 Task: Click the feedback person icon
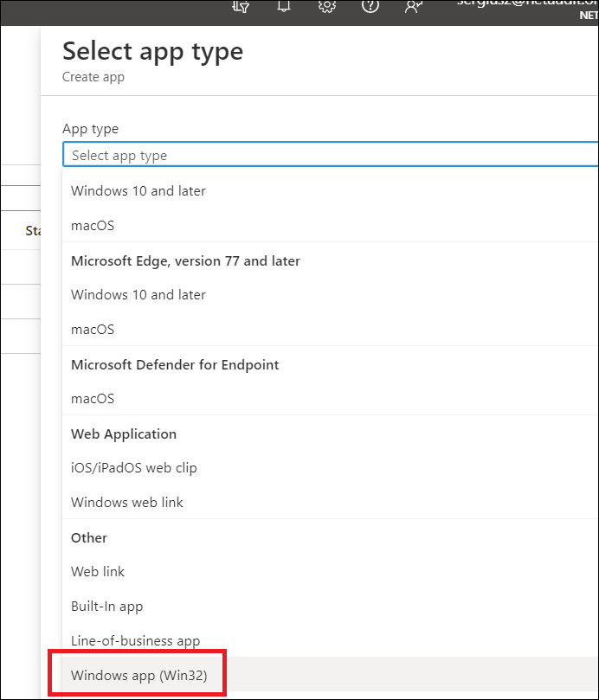tap(413, 6)
